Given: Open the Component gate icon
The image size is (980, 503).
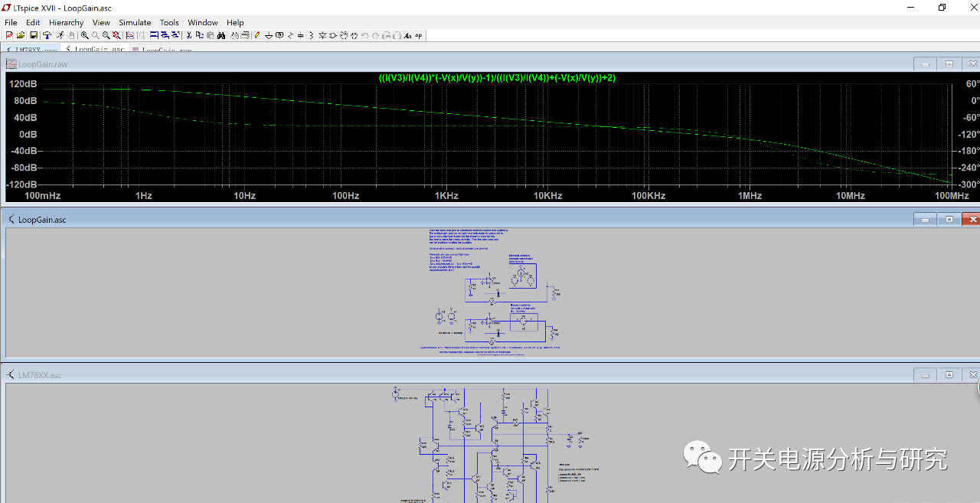Looking at the screenshot, I should (x=333, y=35).
